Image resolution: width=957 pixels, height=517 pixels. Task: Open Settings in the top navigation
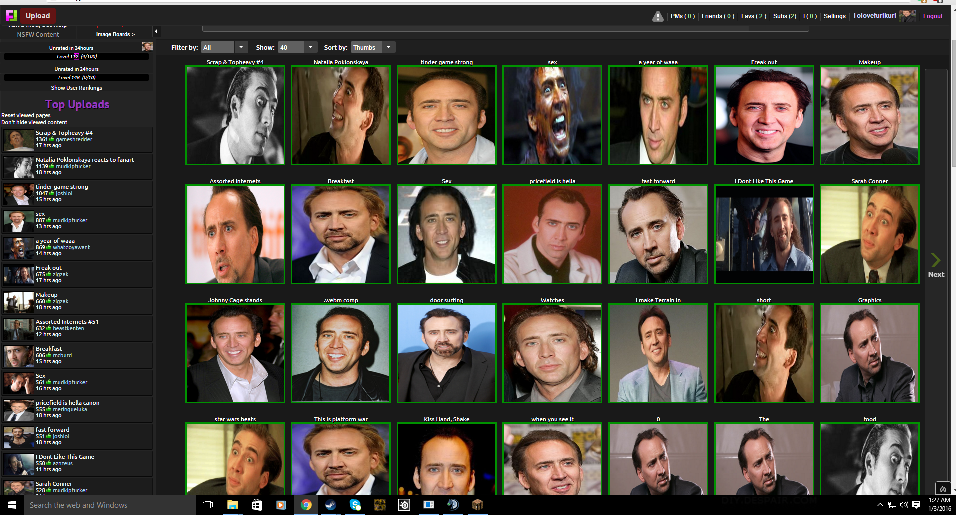834,16
